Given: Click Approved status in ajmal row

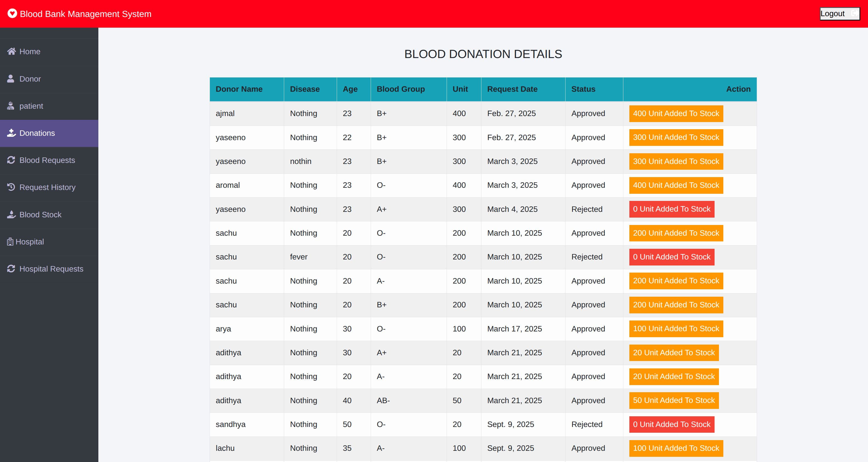Looking at the screenshot, I should 588,113.
